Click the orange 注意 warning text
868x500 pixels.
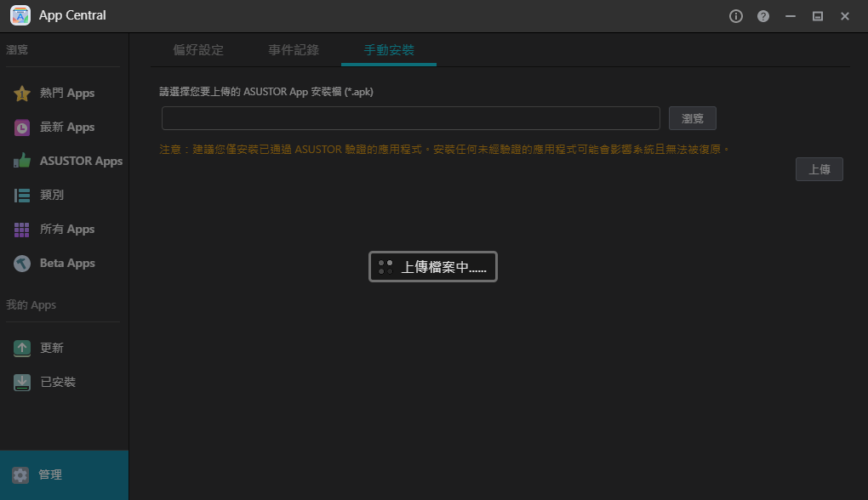444,150
